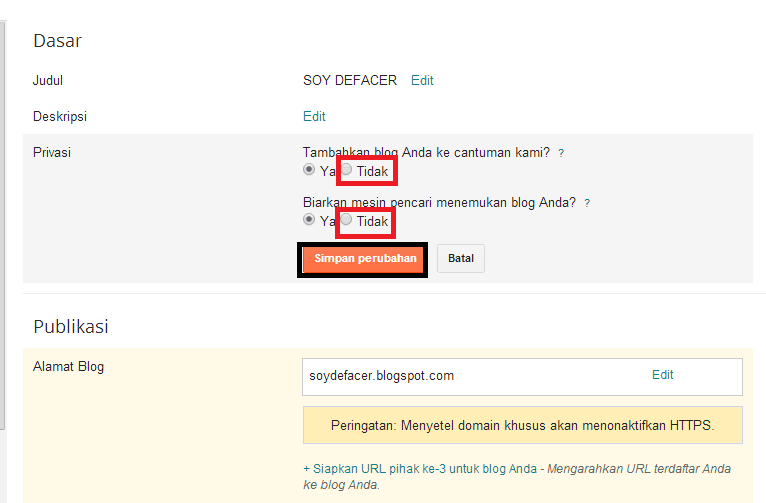The image size is (766, 503).
Task: Select 'Tidak' for search engines finding blog
Action: [x=346, y=219]
